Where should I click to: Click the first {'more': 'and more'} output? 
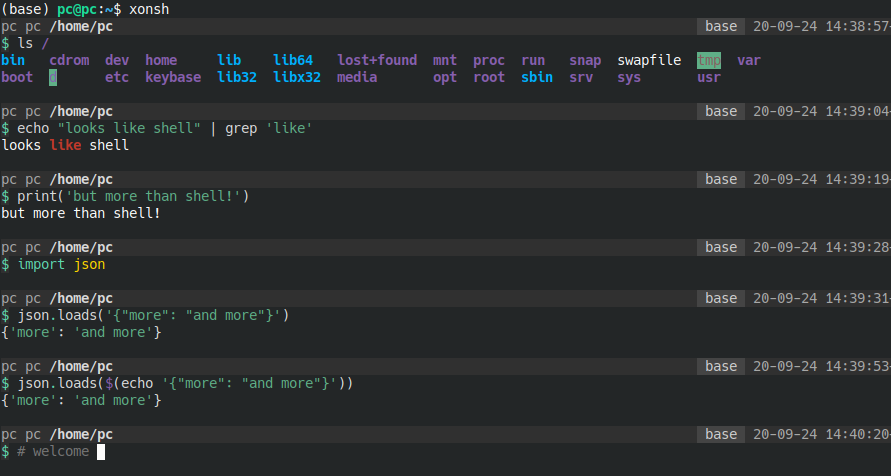(x=81, y=333)
